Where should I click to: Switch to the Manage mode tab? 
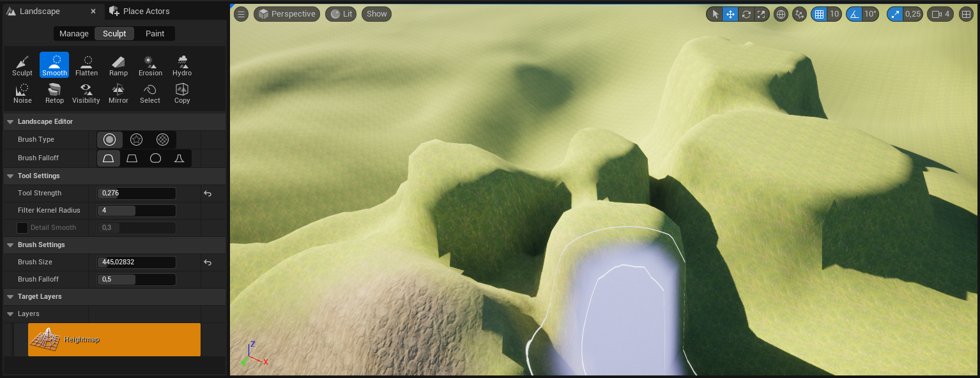pos(74,34)
